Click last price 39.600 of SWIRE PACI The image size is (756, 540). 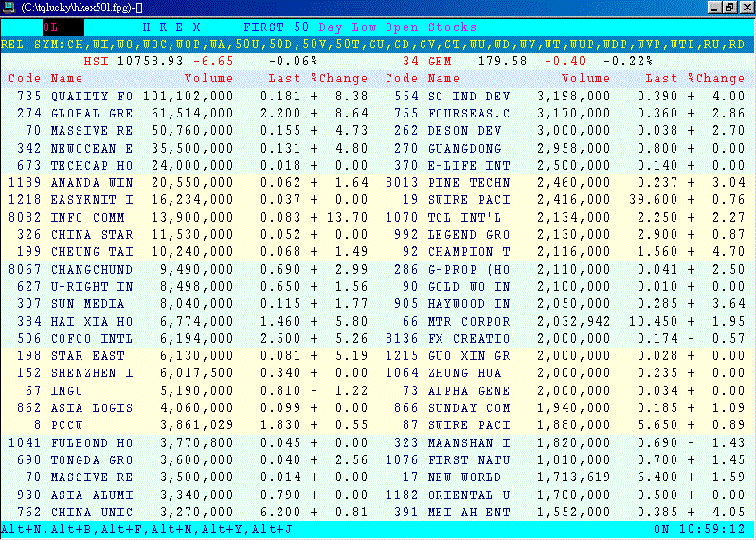(x=654, y=200)
